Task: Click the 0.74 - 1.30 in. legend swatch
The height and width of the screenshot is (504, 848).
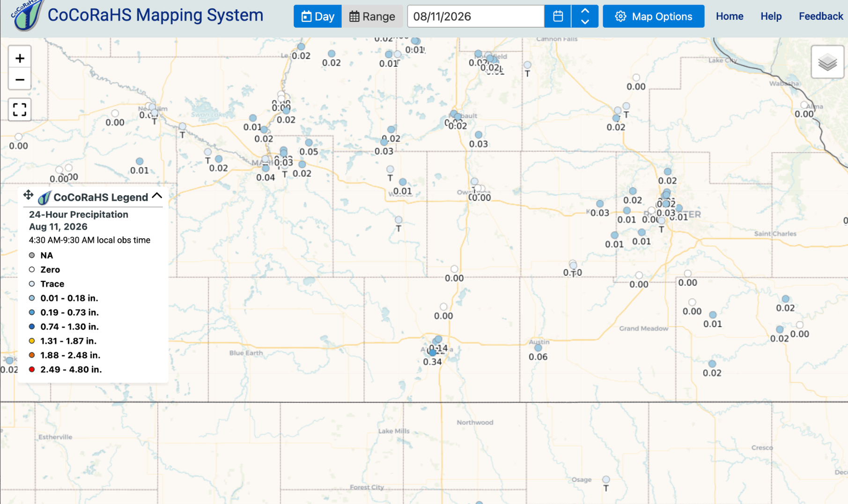Action: click(x=32, y=327)
